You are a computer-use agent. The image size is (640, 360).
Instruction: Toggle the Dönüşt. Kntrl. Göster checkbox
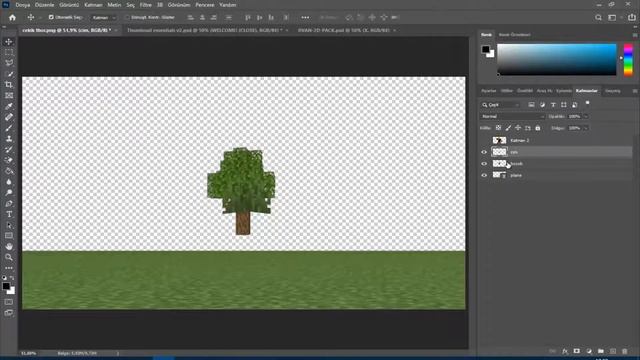127,17
